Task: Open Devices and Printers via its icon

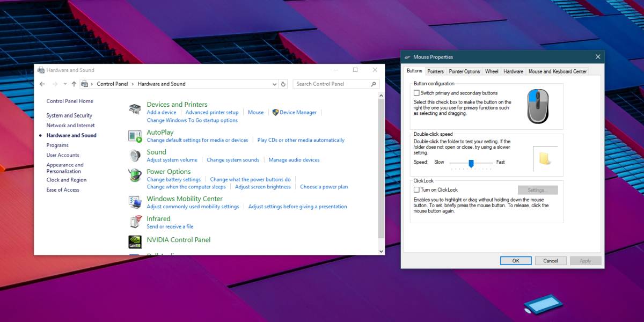Action: point(136,108)
